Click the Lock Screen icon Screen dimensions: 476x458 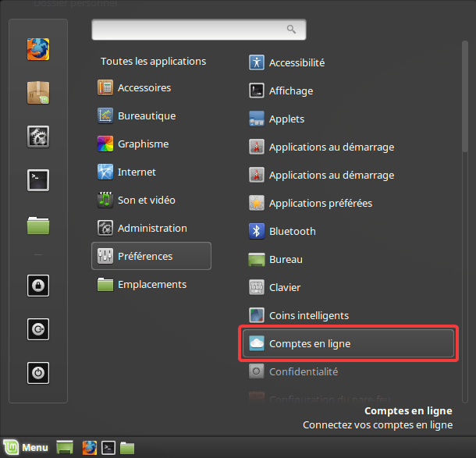(x=38, y=286)
